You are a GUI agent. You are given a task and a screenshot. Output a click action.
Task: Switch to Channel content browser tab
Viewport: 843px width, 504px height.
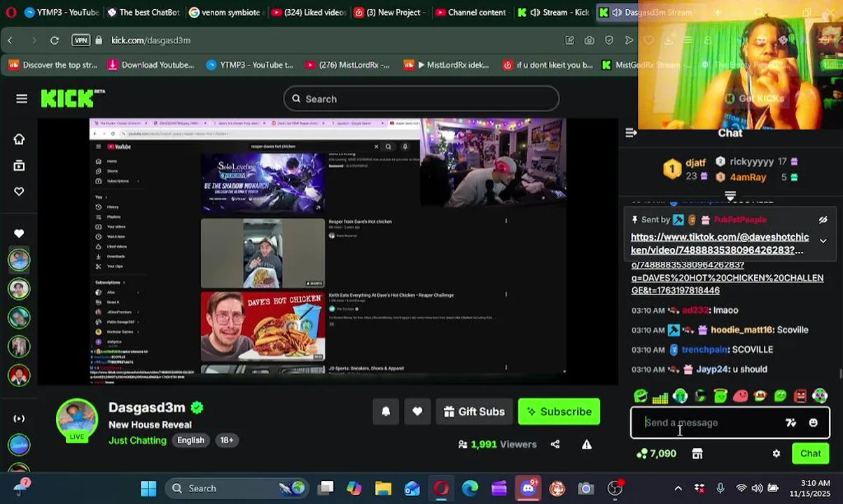click(472, 13)
